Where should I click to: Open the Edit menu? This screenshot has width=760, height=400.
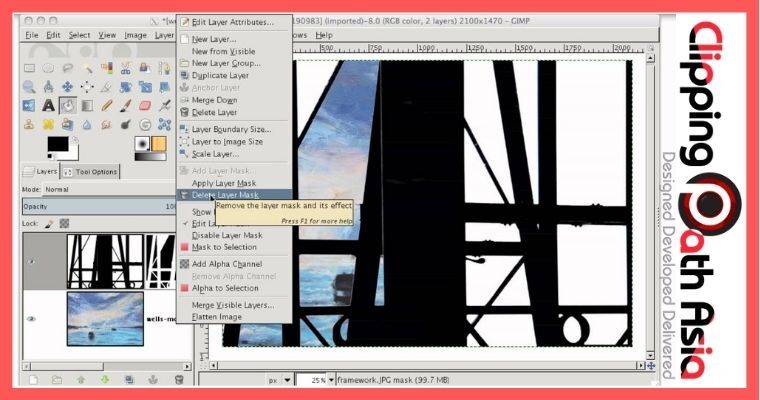(53, 35)
